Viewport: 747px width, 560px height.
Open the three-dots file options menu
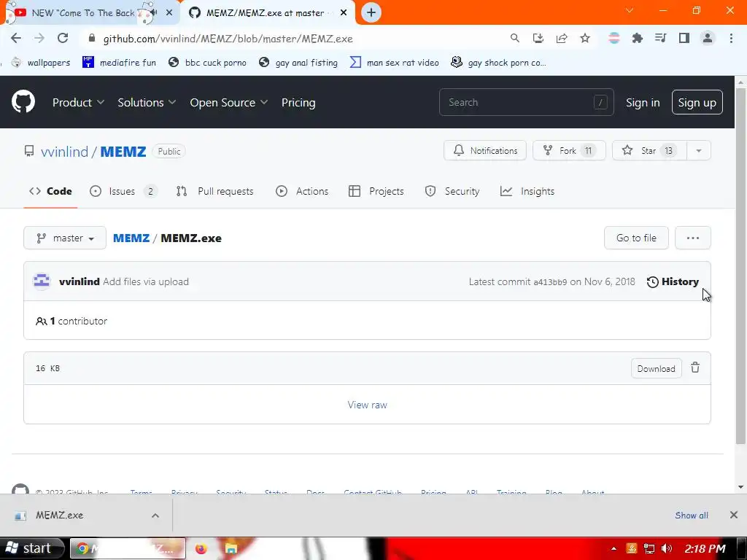[x=693, y=238]
